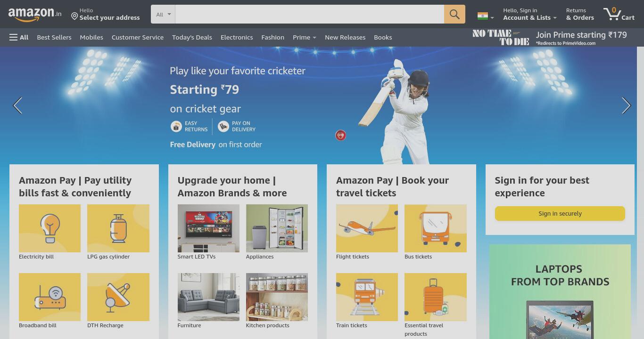
Task: Click the magnifying glass search button
Action: 454,14
